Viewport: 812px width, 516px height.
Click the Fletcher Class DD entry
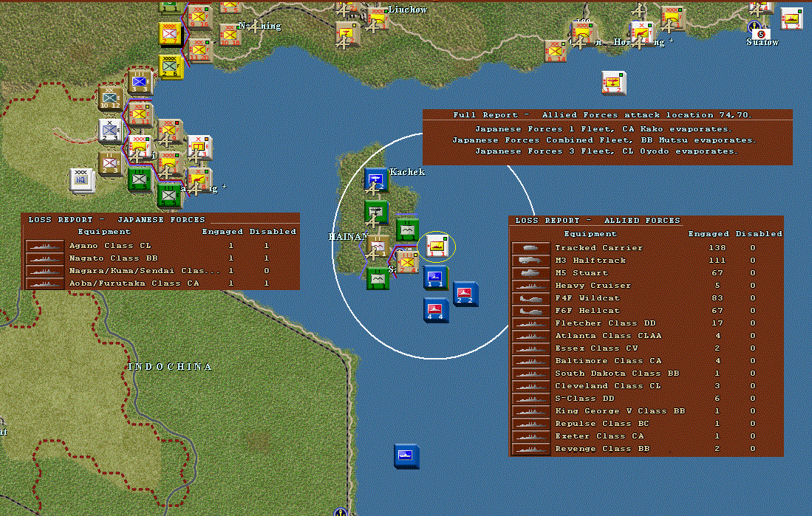(x=605, y=323)
